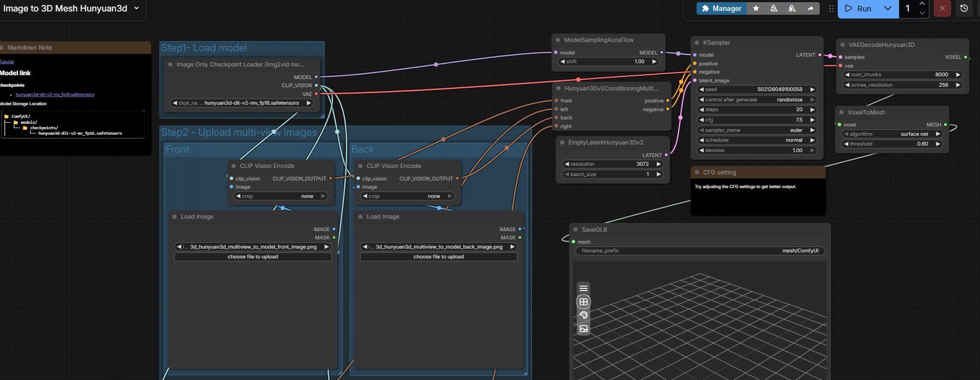Click the denoise value field in KSampler
The image size is (980, 380).
757,150
